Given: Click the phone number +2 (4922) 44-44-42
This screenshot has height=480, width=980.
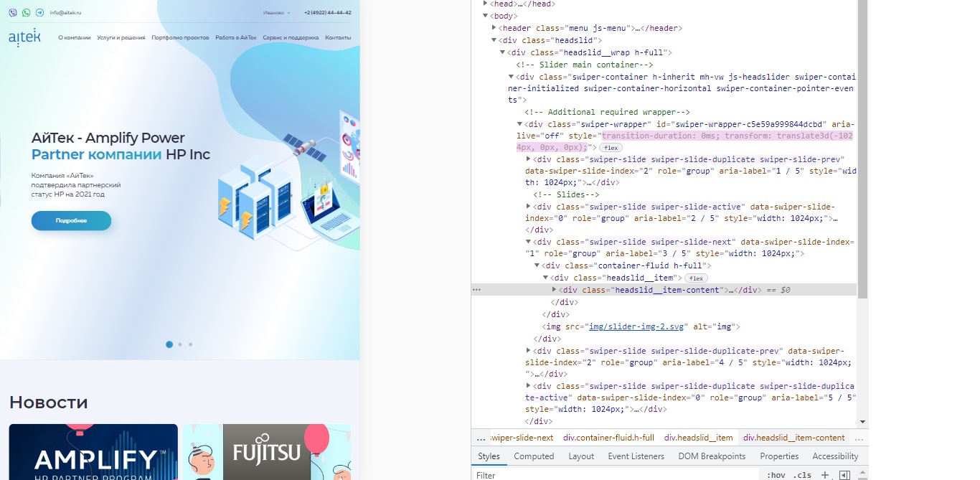Looking at the screenshot, I should (327, 12).
